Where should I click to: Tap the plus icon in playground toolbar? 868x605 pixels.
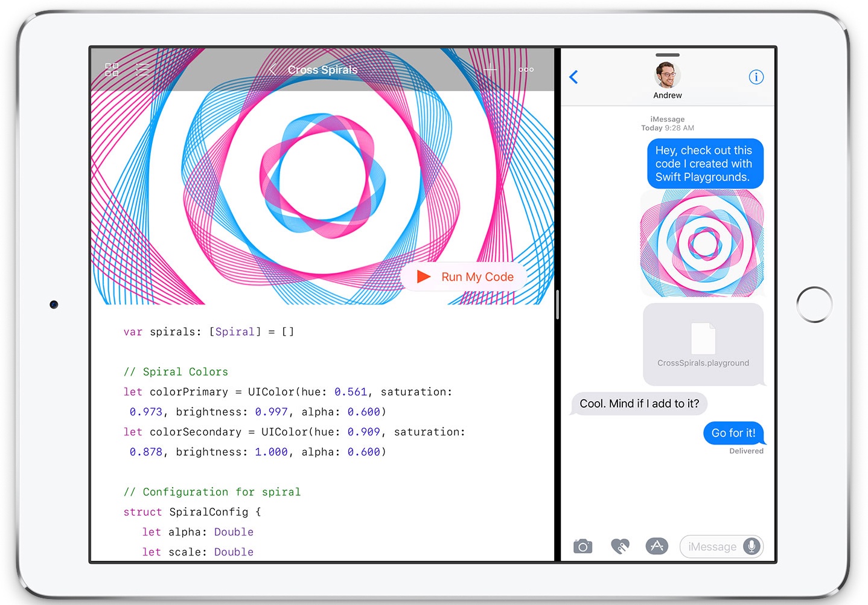(x=490, y=69)
